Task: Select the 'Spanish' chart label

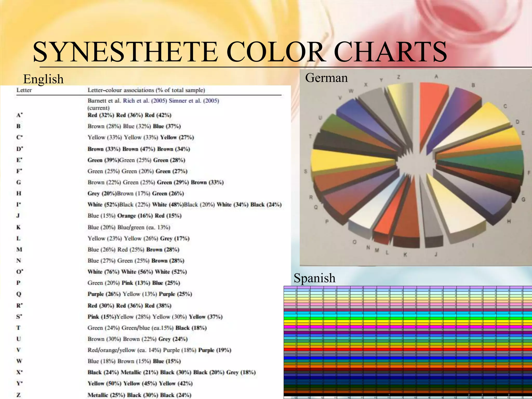Action: [315, 278]
